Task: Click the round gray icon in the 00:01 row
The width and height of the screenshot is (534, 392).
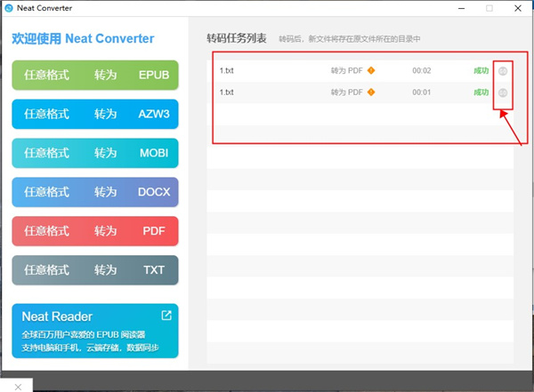Action: tap(503, 92)
